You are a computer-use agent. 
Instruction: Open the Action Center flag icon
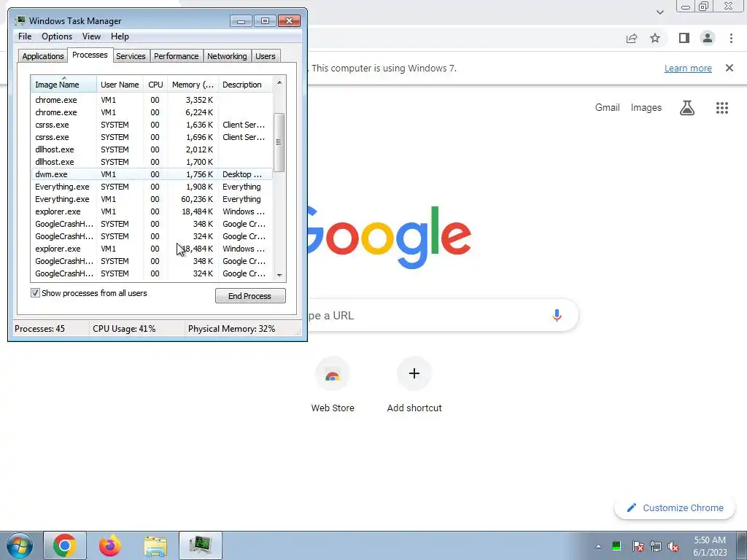(x=638, y=546)
